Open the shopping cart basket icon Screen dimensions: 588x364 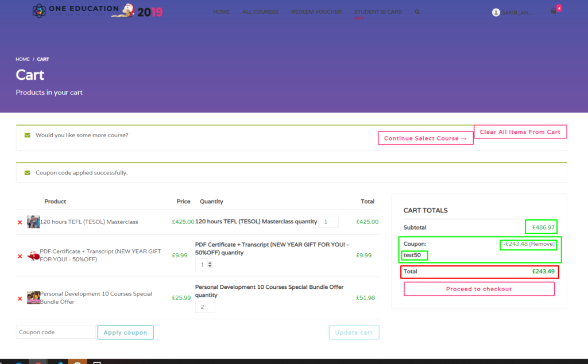tap(554, 11)
